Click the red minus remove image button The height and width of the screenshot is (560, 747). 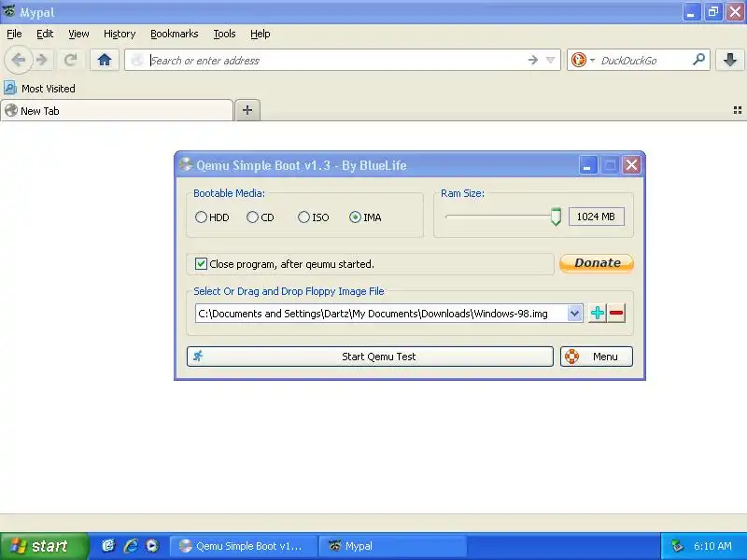[x=616, y=314]
